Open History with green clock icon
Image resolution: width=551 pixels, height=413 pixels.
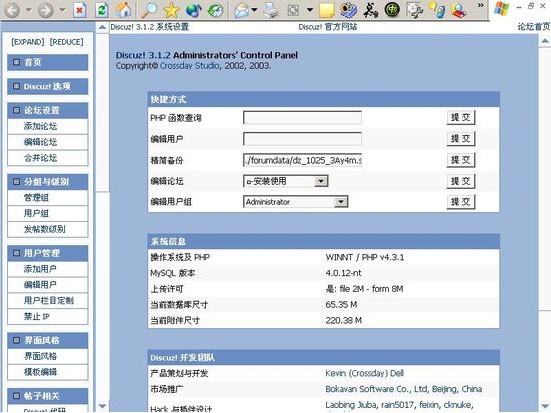click(x=215, y=9)
